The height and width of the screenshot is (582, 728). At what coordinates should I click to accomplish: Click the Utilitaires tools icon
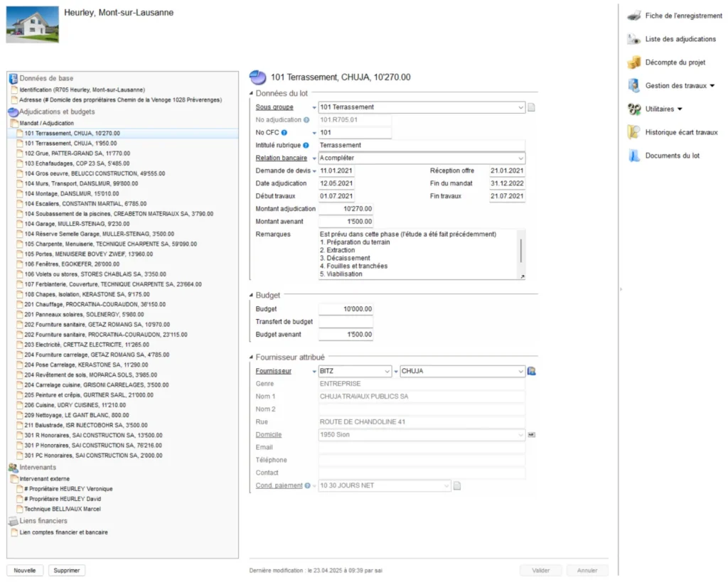point(633,109)
